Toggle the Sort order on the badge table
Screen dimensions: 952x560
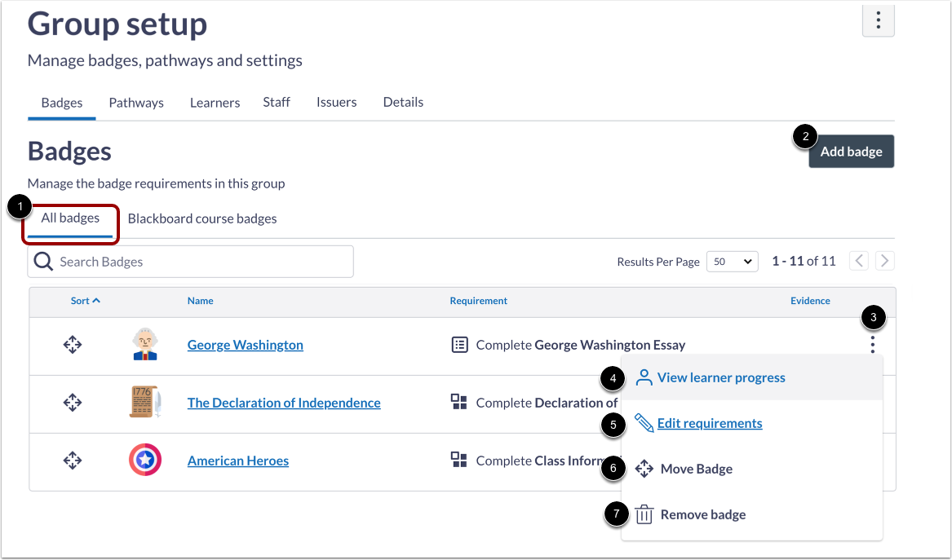85,300
